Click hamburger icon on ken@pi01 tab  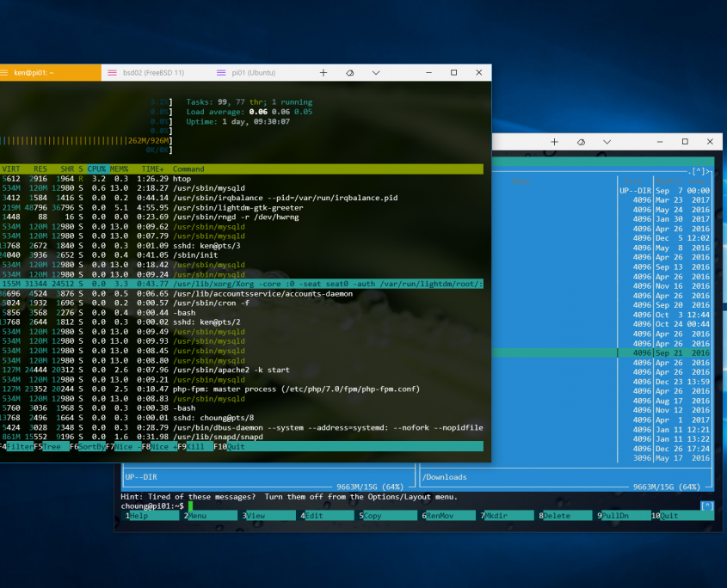click(x=6, y=73)
